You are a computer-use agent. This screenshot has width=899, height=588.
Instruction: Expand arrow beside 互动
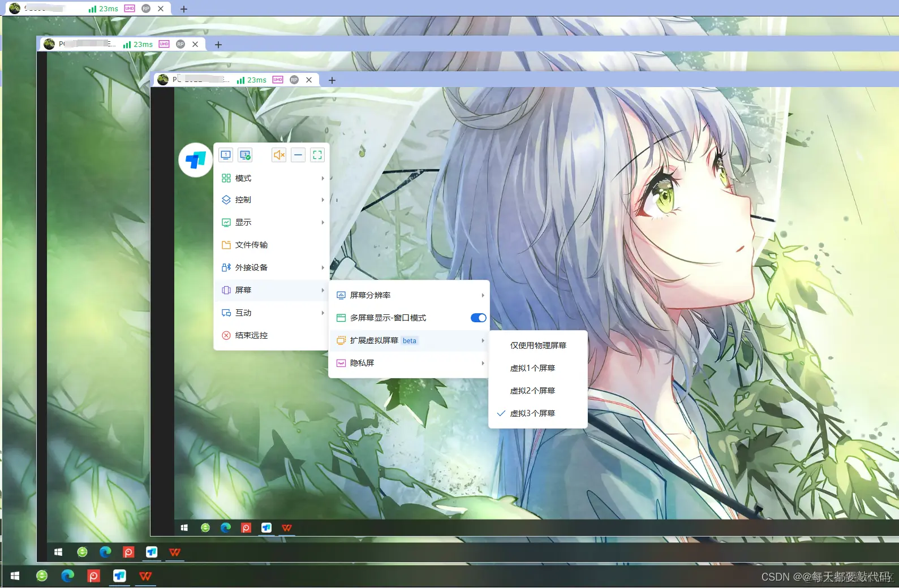(322, 313)
